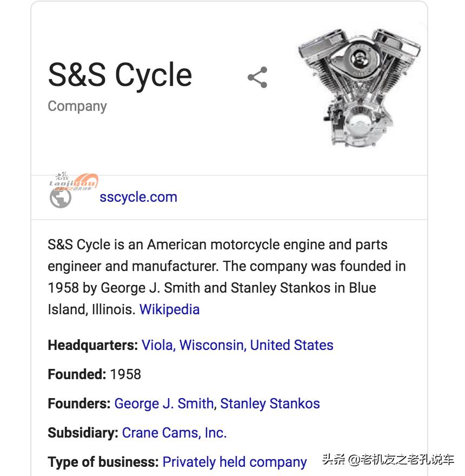Click the S&S Cycle title heading

click(x=120, y=75)
